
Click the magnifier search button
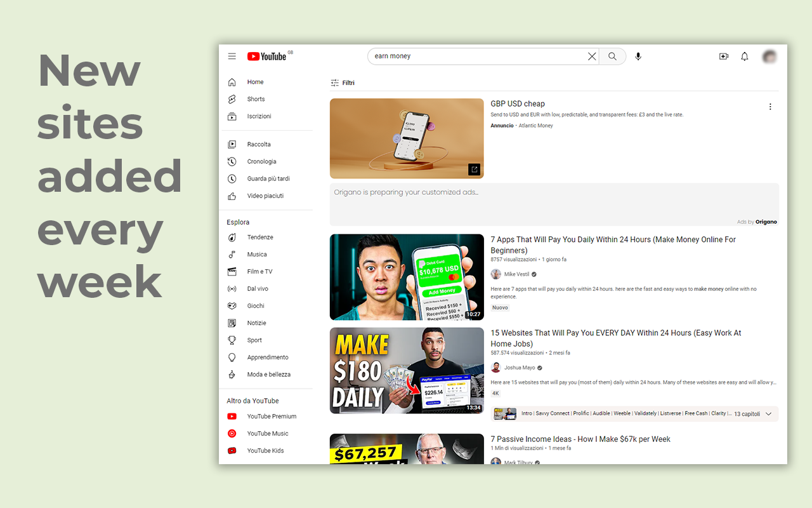pos(612,57)
